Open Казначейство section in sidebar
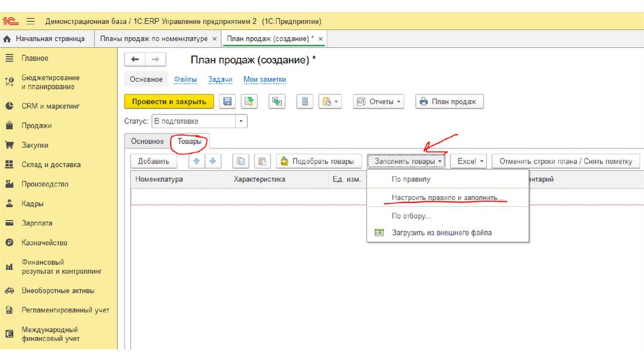The height and width of the screenshot is (361, 644). 44,243
